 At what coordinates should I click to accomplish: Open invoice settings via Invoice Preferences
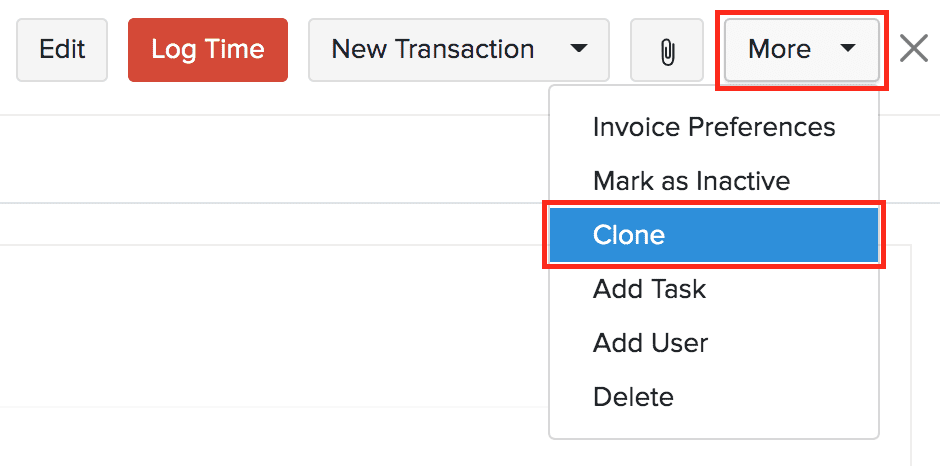coord(713,127)
